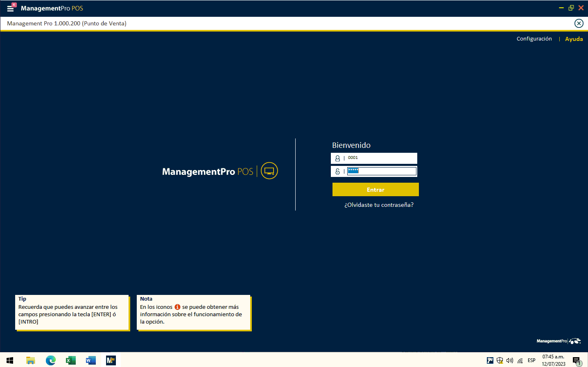The image size is (588, 367).
Task: Focus the username field containing 0001
Action: click(381, 158)
